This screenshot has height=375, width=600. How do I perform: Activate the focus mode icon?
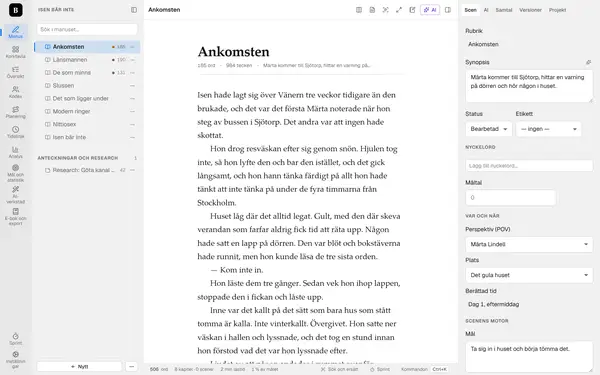coord(385,10)
